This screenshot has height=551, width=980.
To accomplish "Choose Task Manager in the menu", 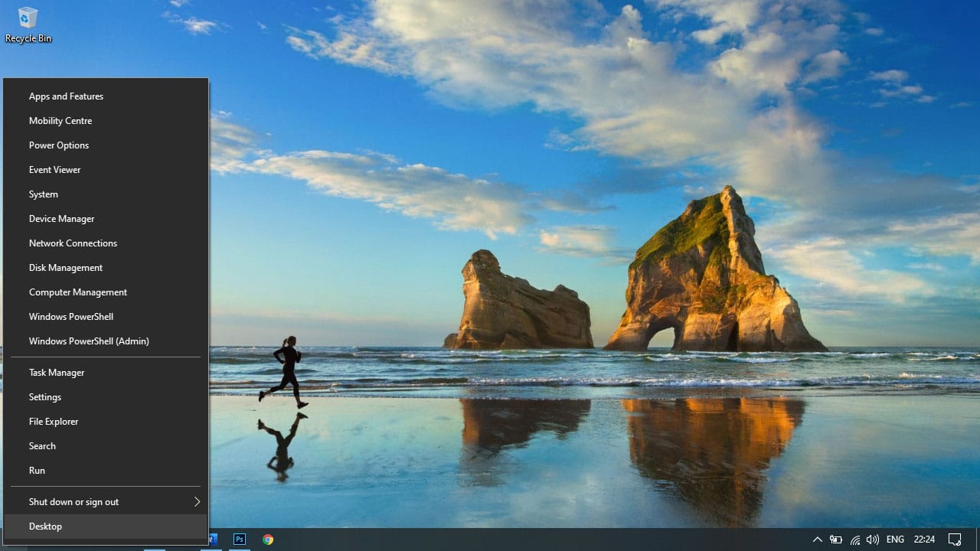I will click(57, 373).
